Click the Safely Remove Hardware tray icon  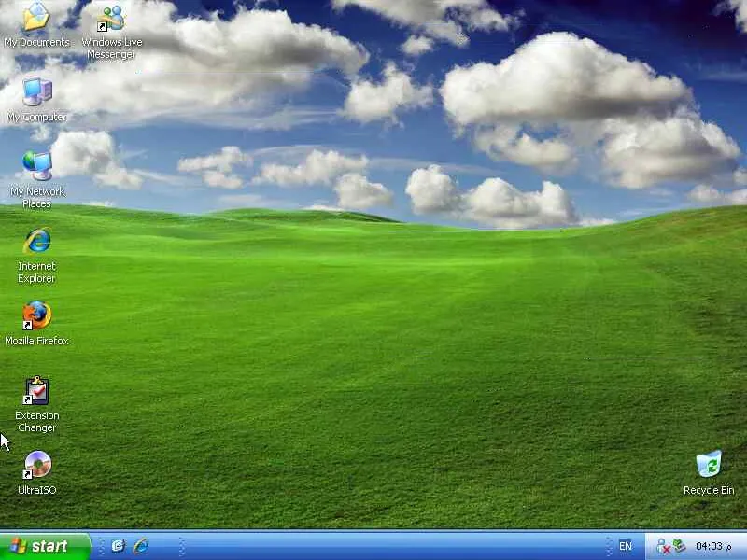680,546
